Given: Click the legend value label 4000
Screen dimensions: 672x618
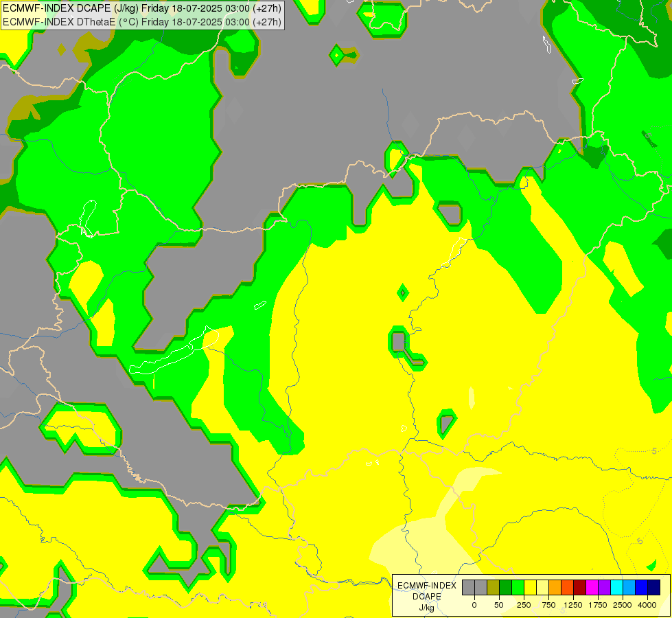Looking at the screenshot, I should tap(647, 605).
